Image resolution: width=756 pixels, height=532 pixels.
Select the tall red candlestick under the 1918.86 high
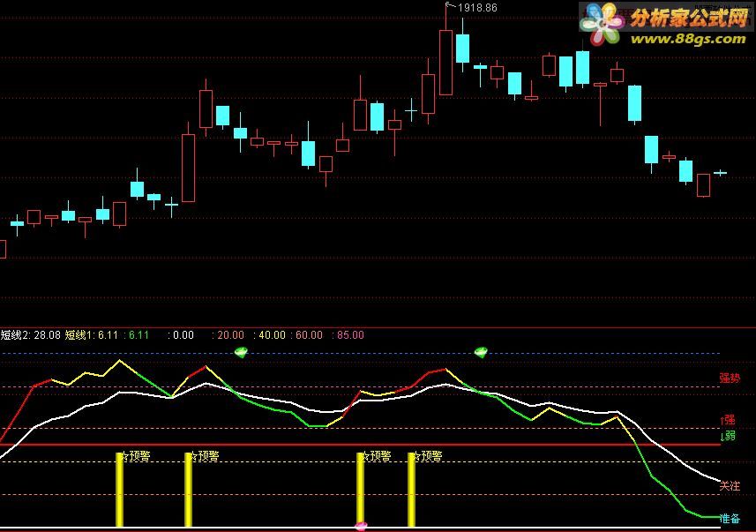446,62
